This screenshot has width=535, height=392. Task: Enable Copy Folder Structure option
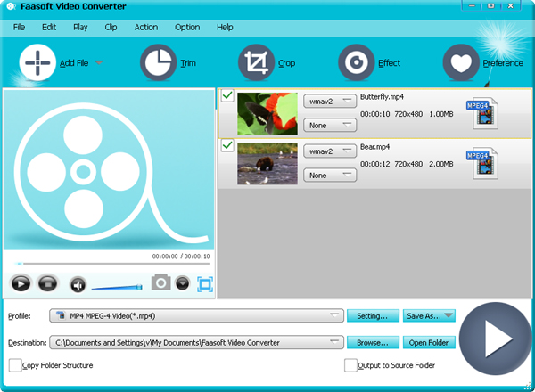coord(15,365)
